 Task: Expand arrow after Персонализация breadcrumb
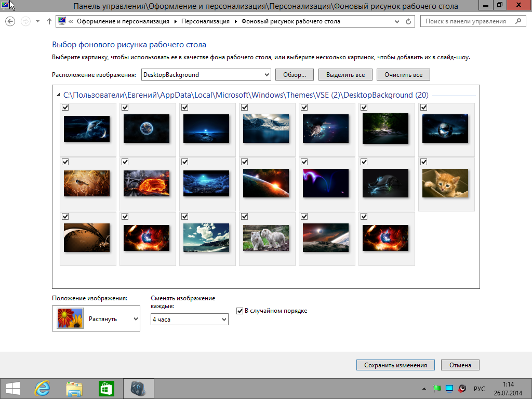(235, 21)
